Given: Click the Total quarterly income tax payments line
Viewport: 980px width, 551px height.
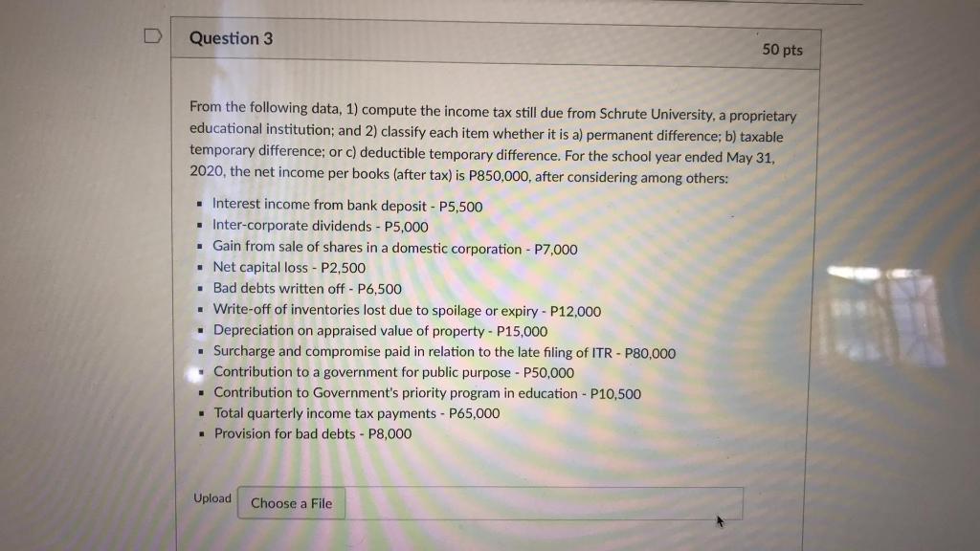Looking at the screenshot, I should tap(354, 413).
